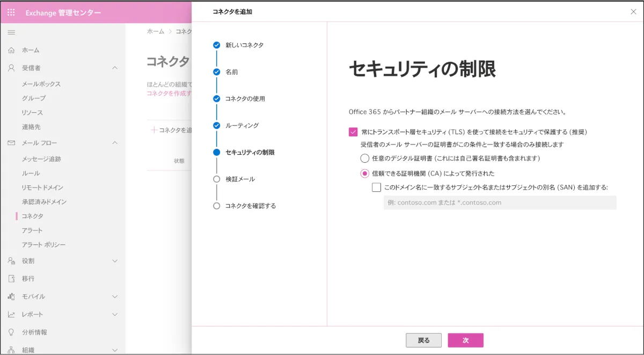
Task: Expand the モバイル section chevron
Action: tap(114, 296)
